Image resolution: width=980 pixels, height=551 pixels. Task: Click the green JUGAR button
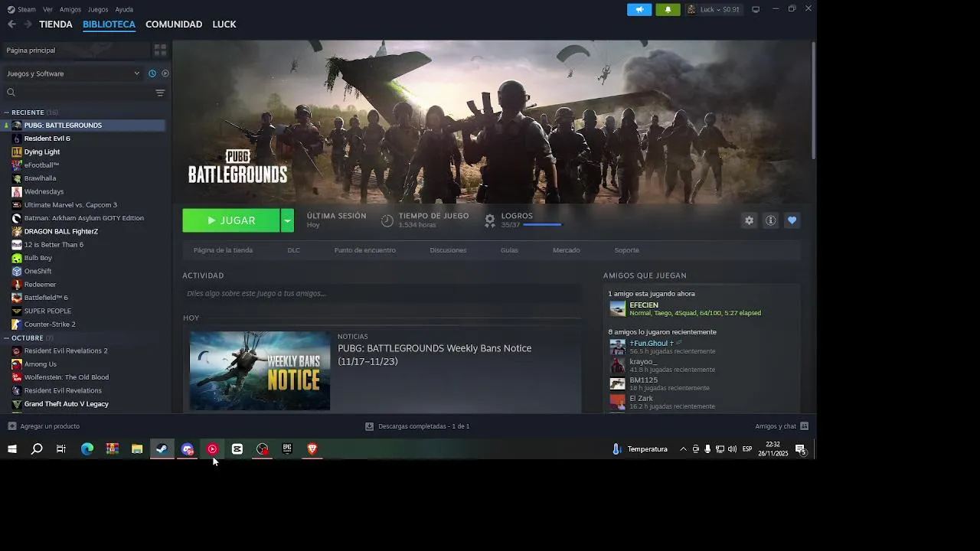pyautogui.click(x=231, y=220)
